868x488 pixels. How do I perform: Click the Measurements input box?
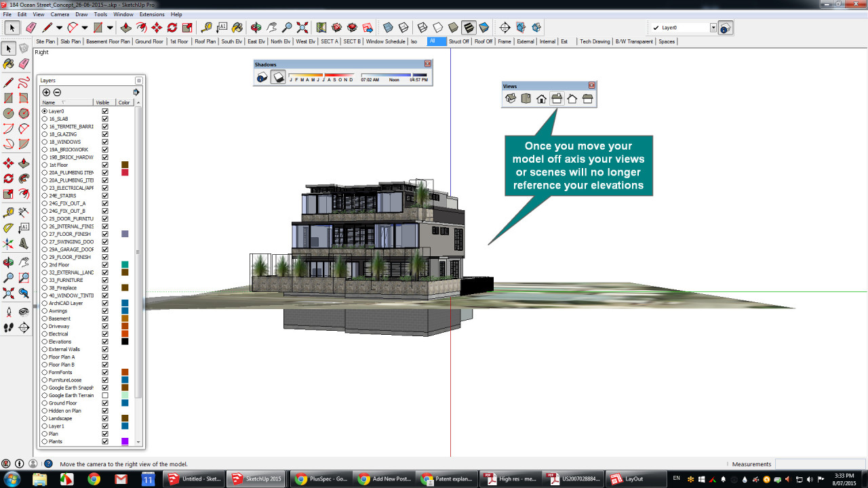[820, 464]
